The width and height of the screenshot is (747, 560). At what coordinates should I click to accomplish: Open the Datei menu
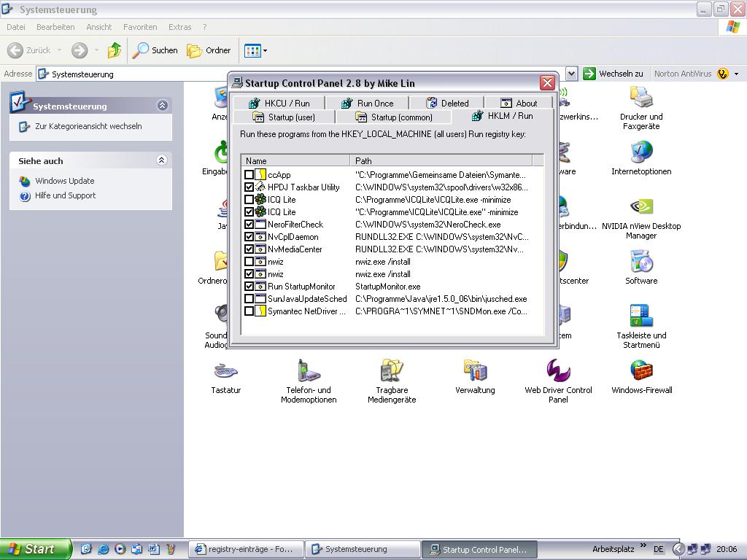click(16, 27)
